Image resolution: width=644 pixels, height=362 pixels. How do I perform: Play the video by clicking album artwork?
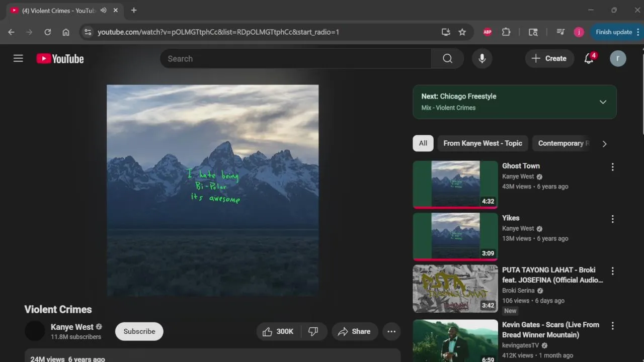[x=212, y=190]
